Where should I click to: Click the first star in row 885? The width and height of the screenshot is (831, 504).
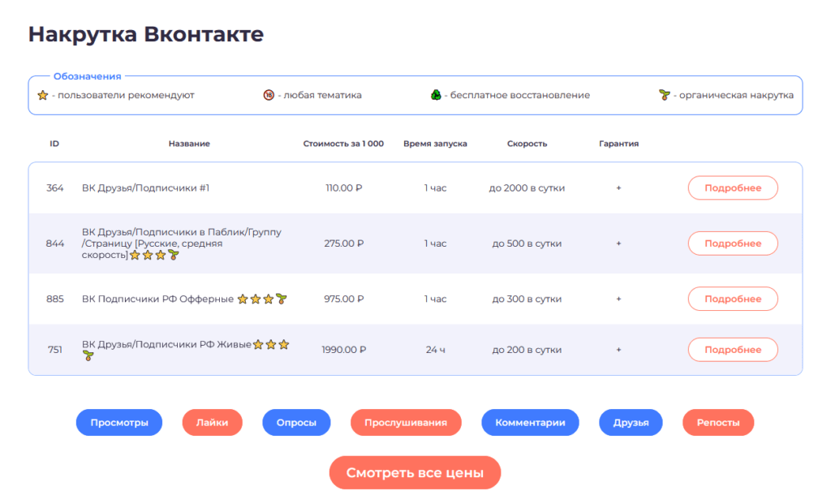pos(242,299)
